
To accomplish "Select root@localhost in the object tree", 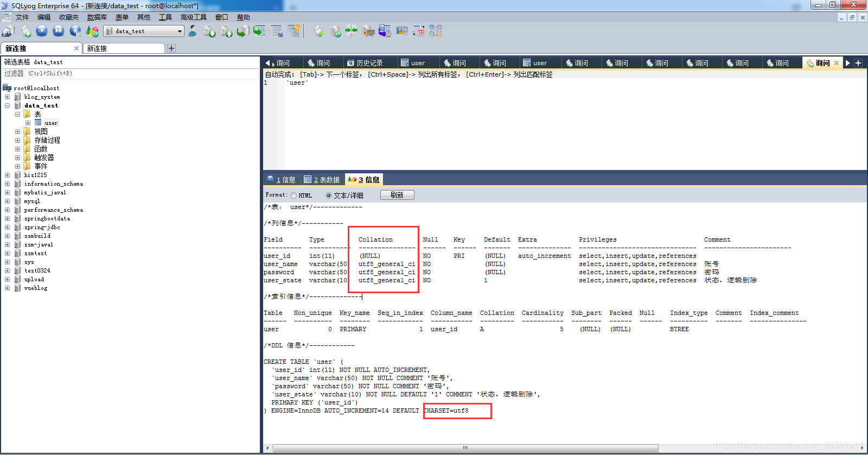I will tap(36, 88).
